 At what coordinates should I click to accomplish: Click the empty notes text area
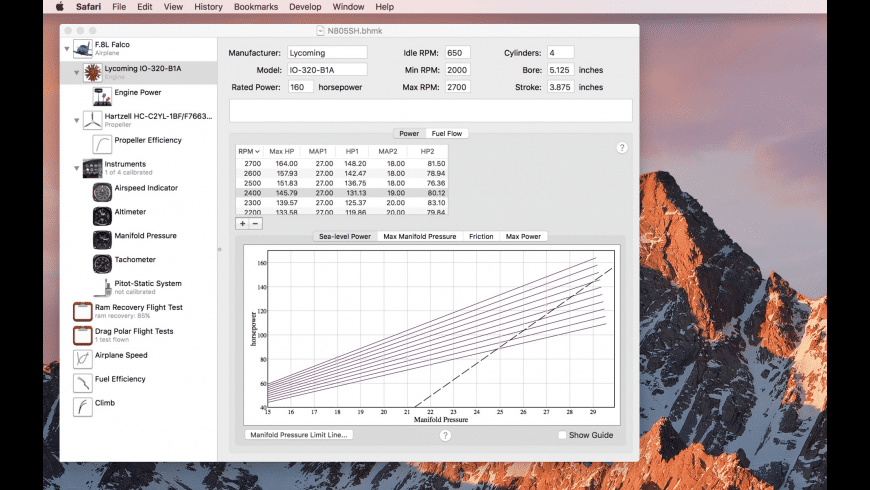431,110
